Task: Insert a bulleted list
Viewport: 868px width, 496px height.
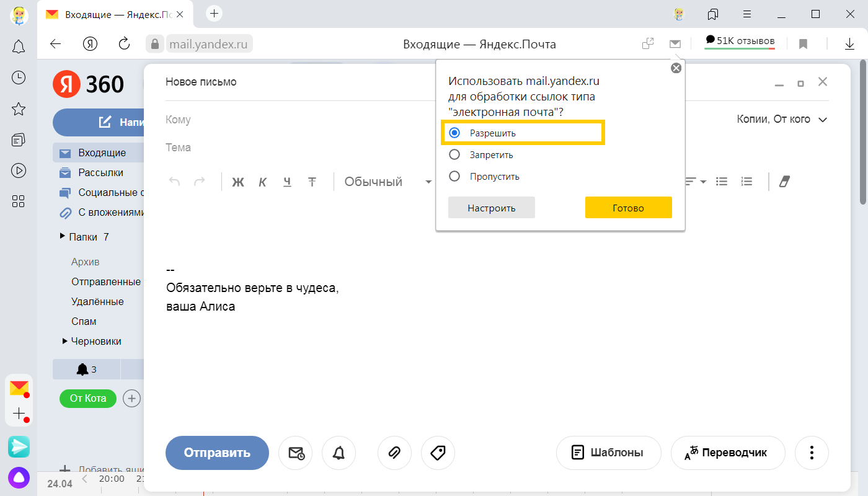Action: point(722,182)
